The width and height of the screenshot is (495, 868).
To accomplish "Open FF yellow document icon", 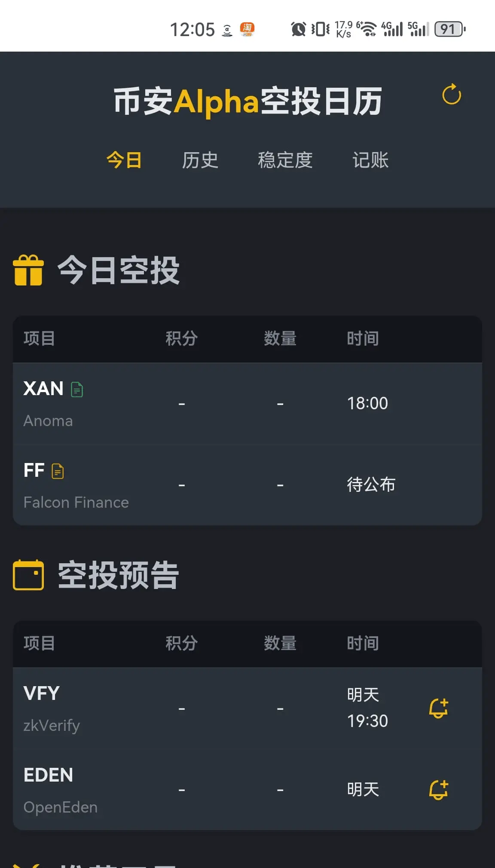I will point(58,471).
